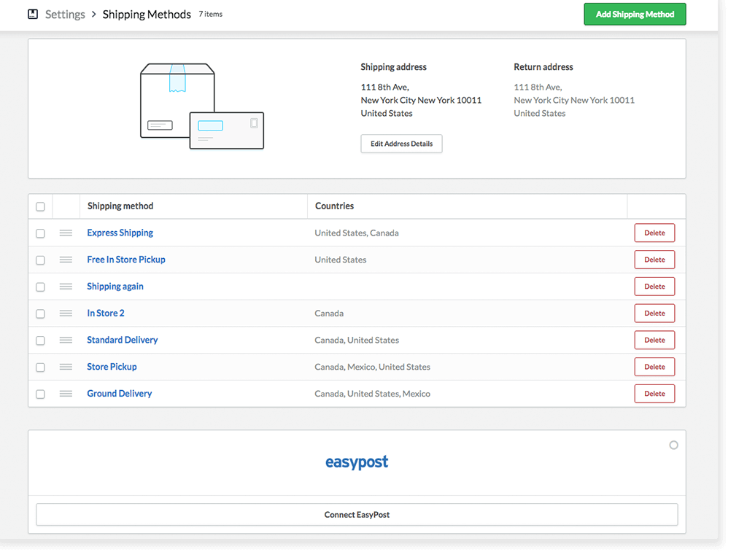747x560 pixels.
Task: Click 'Canada, United States' cell for Standard Delivery
Action: pos(357,340)
